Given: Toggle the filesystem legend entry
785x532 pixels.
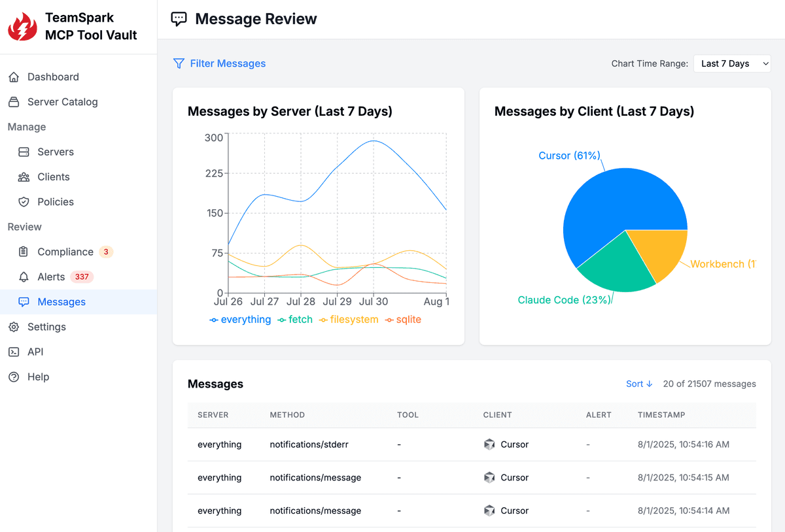Looking at the screenshot, I should click(x=349, y=319).
